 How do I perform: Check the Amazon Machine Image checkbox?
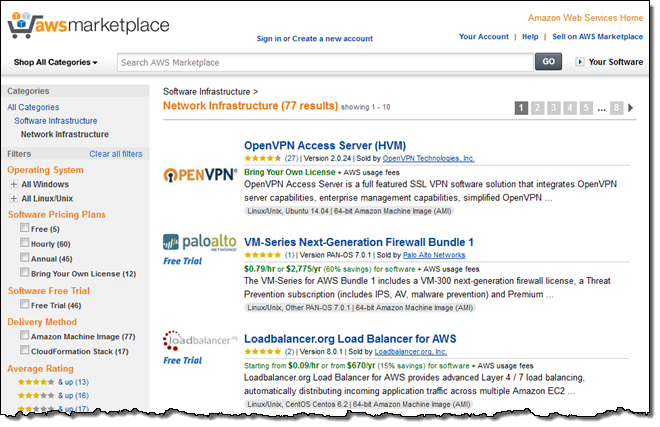(25, 337)
